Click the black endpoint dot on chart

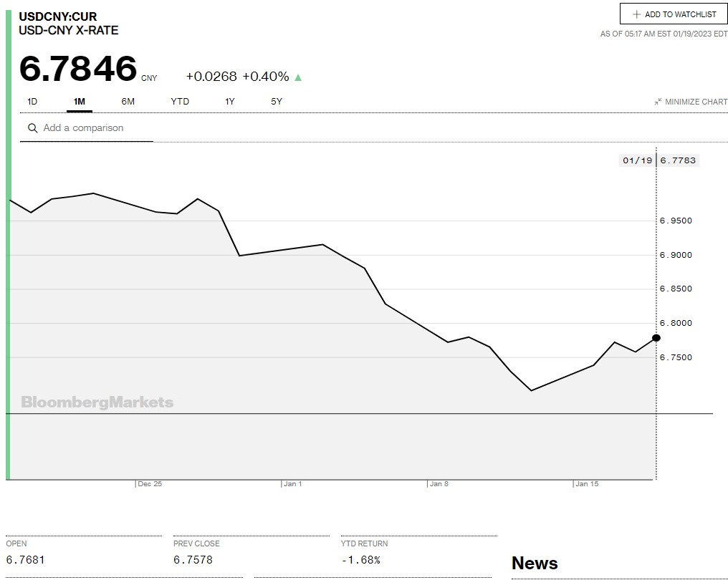656,337
